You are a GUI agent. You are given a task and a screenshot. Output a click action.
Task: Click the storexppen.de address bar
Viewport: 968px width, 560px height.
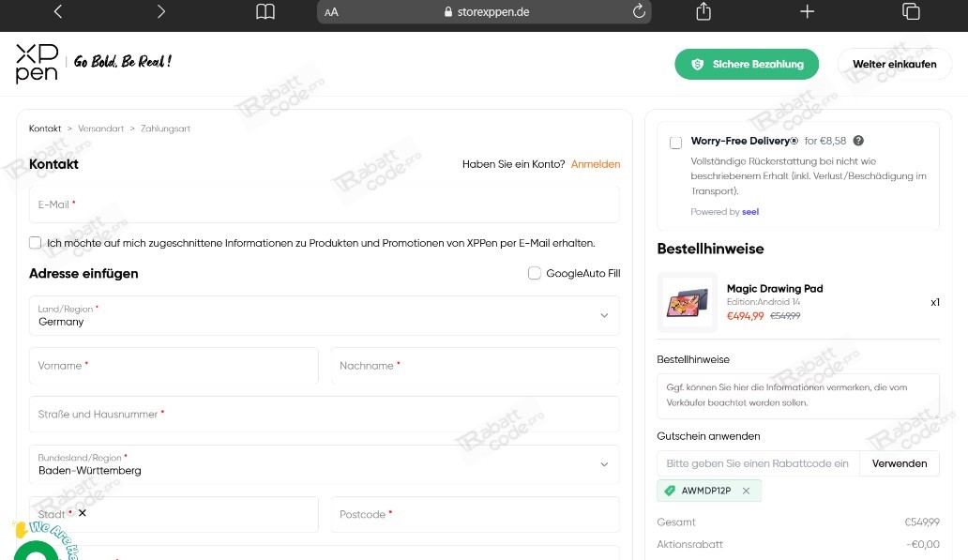pos(484,12)
